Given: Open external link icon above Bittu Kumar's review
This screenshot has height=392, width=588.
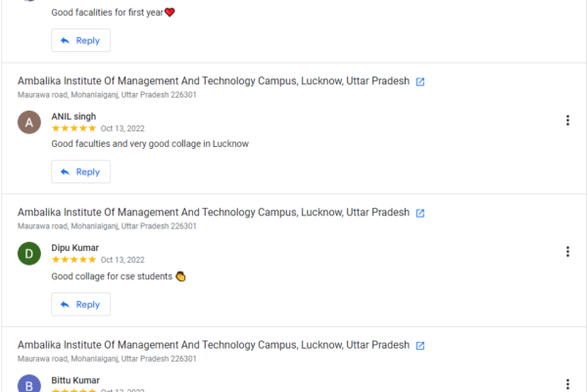Looking at the screenshot, I should [420, 345].
